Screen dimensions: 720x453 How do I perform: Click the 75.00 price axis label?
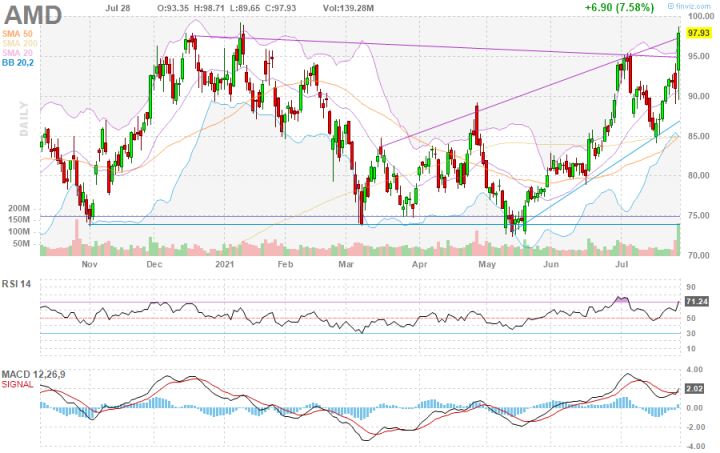[x=699, y=216]
